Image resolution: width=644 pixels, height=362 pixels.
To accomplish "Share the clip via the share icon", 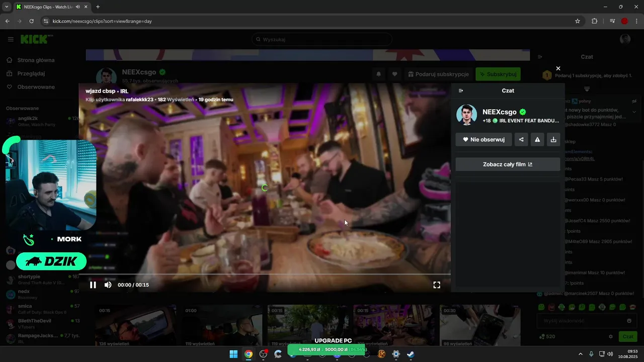I will [x=521, y=140].
